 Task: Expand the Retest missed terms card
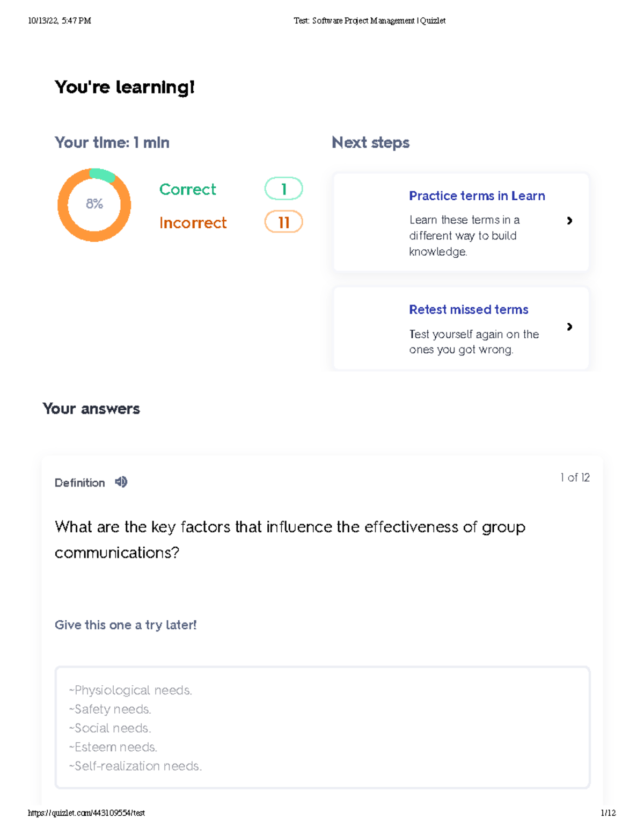point(468,309)
